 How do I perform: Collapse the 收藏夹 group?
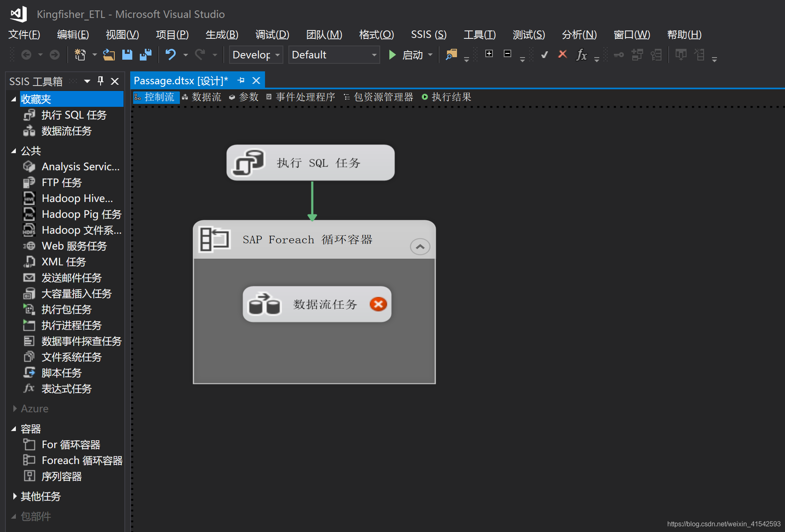(14, 99)
